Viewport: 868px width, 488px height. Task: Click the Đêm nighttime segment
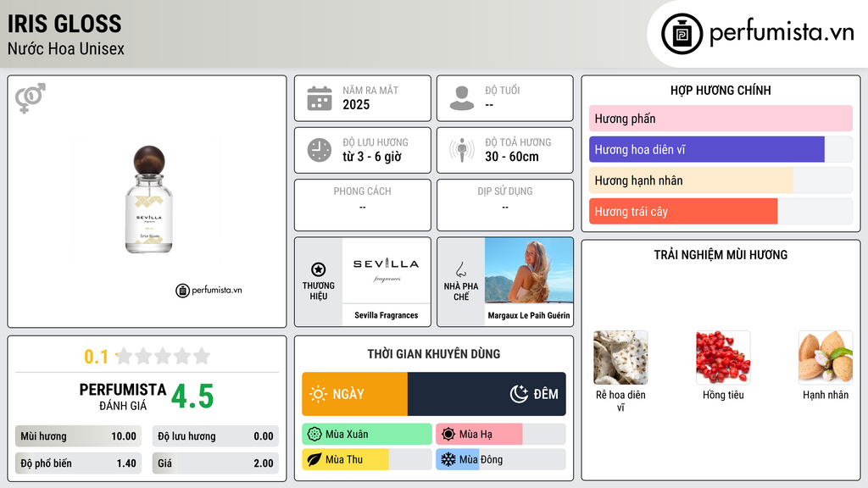(487, 394)
